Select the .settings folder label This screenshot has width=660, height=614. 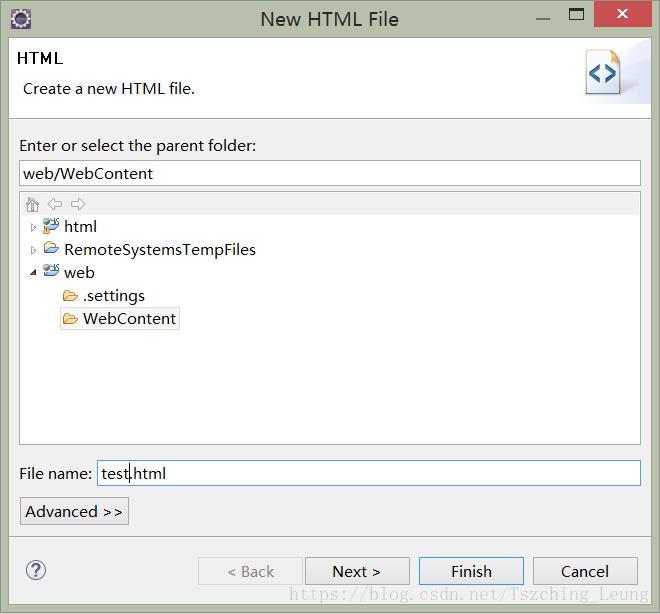114,296
